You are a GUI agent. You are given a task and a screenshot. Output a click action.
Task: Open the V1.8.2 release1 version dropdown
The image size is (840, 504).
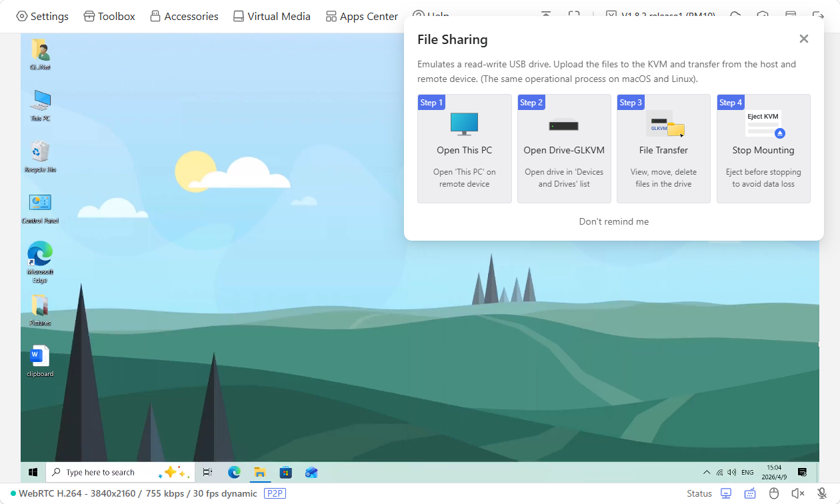tap(657, 15)
